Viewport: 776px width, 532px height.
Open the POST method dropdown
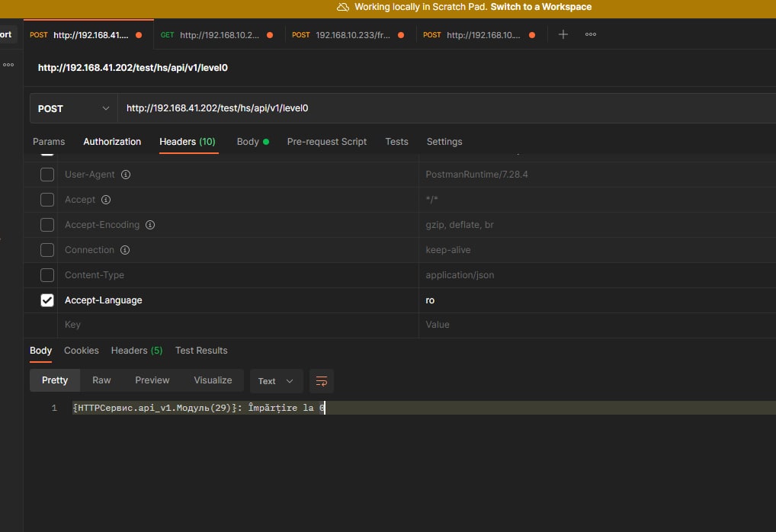[x=74, y=108]
